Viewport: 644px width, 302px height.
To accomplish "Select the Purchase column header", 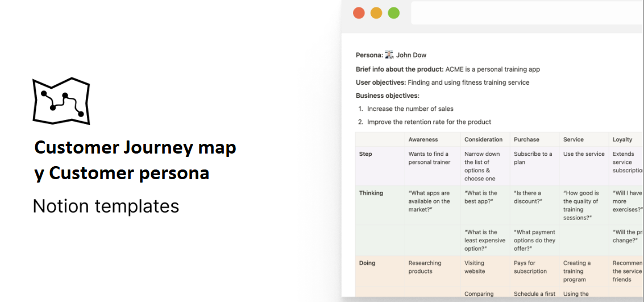I will click(x=526, y=139).
